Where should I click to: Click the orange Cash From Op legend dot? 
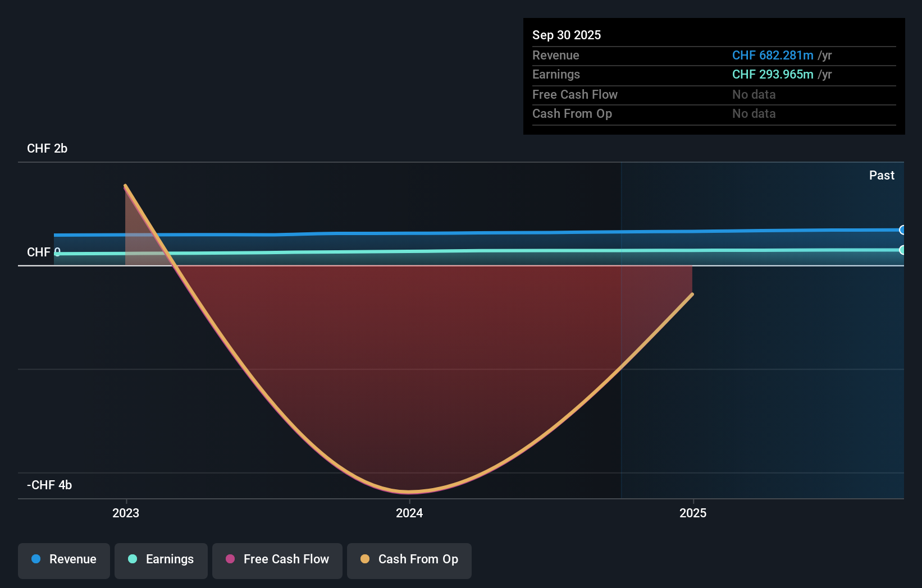pyautogui.click(x=364, y=559)
